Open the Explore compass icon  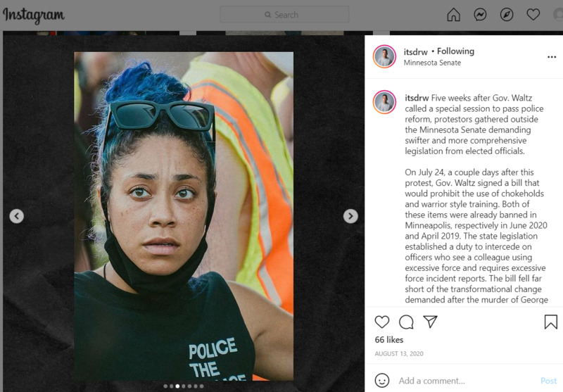507,15
